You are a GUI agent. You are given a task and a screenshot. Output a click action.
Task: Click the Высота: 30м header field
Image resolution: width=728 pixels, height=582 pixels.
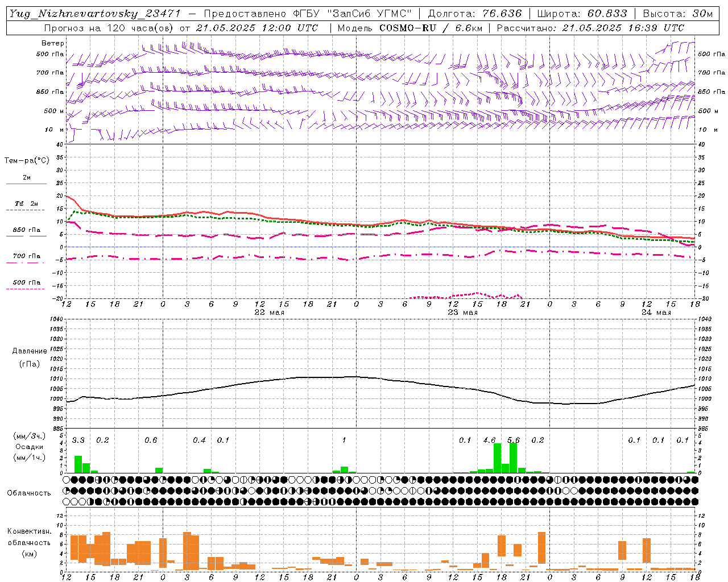point(677,14)
